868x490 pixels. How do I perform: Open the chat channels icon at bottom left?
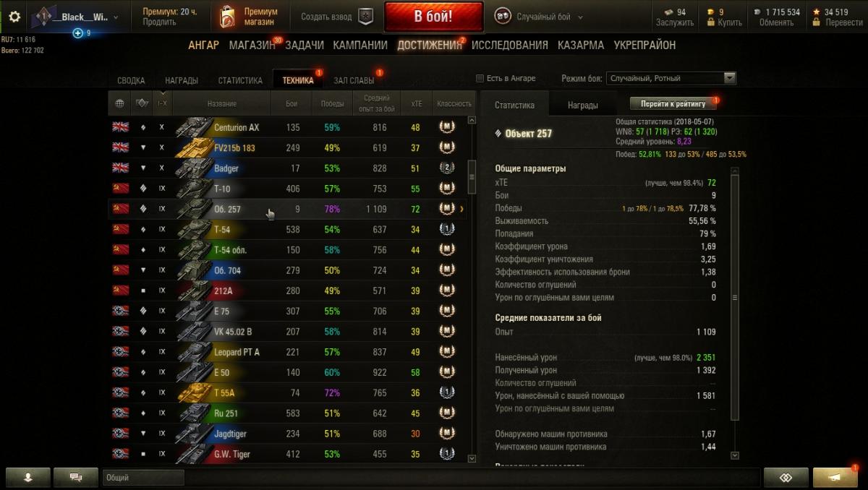(x=75, y=478)
